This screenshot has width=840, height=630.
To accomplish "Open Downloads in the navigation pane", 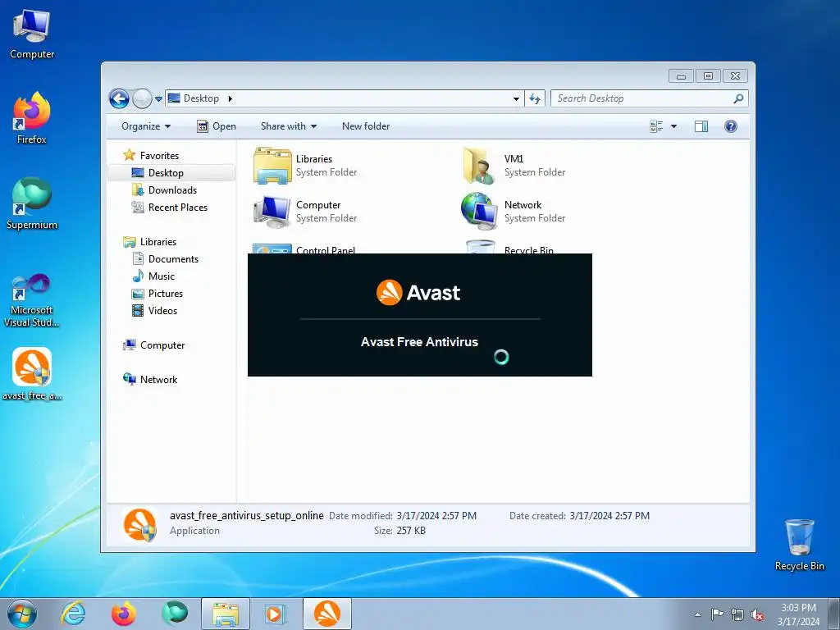I will [x=172, y=190].
